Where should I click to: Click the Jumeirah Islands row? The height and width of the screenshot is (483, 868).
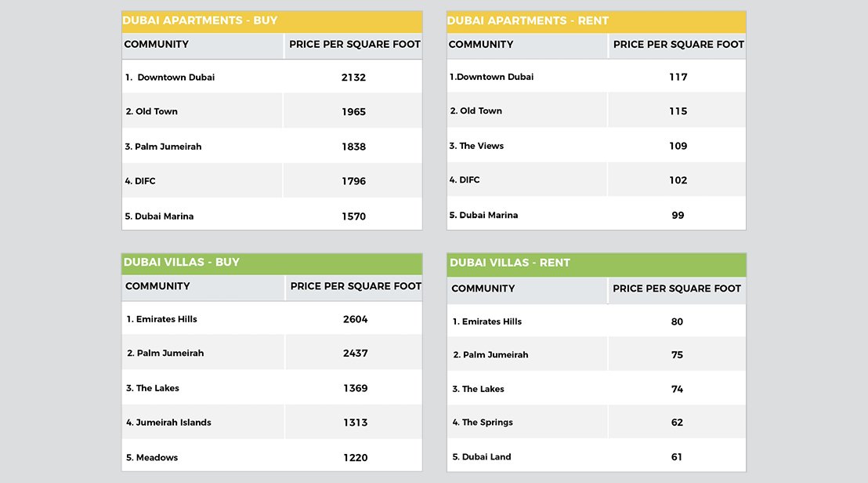tap(272, 422)
